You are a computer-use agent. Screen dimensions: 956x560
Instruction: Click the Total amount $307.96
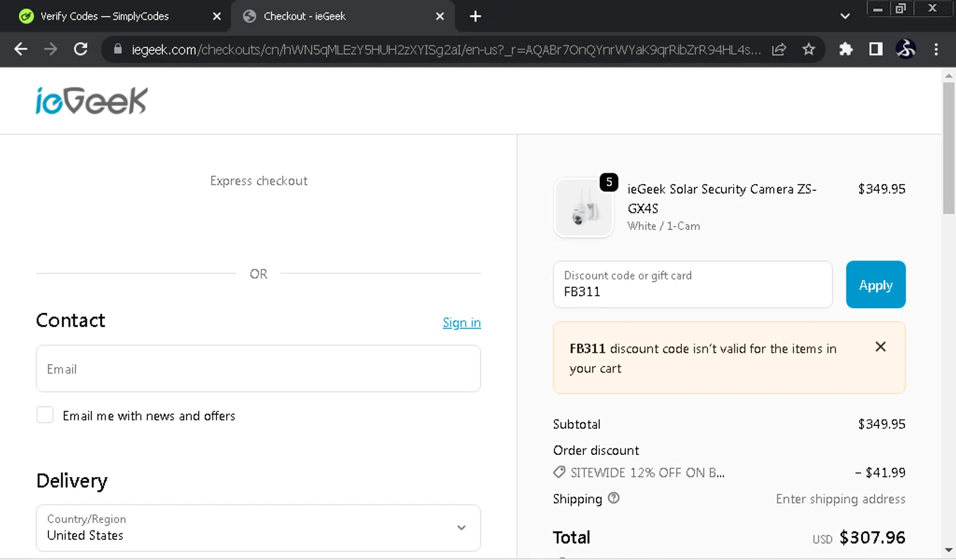(x=873, y=538)
